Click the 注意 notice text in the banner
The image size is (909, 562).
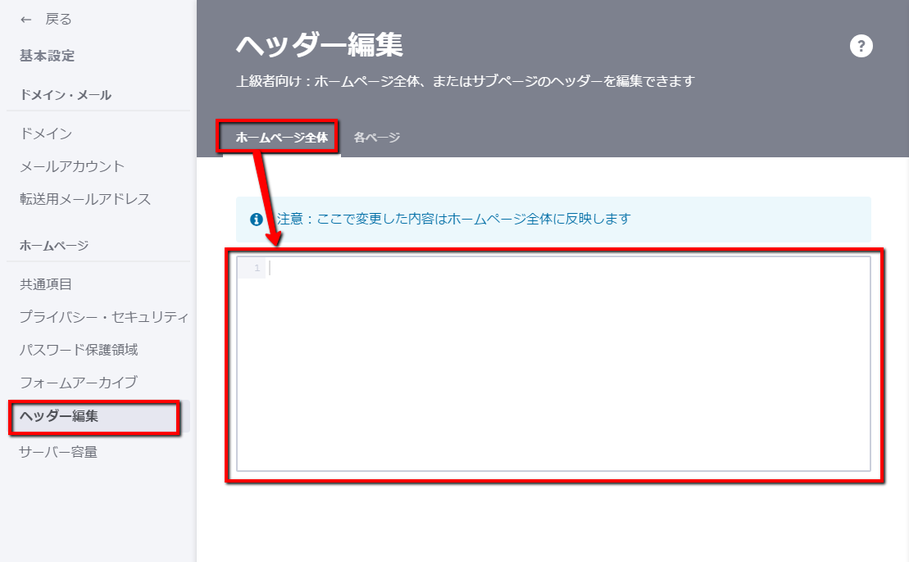[453, 219]
